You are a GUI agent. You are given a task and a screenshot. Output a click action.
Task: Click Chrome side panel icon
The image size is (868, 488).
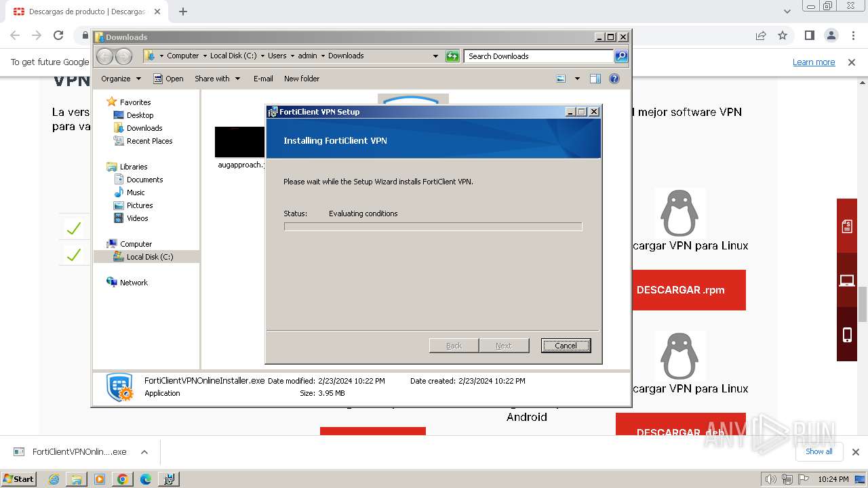tap(809, 35)
